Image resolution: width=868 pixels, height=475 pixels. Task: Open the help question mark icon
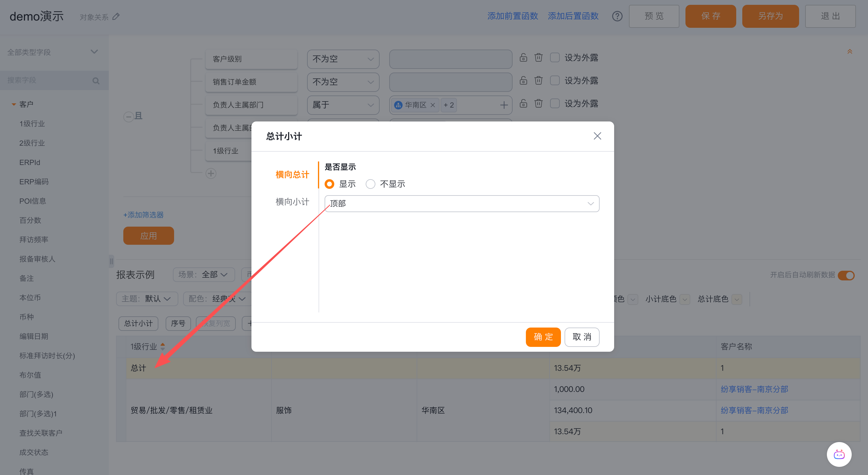pos(617,16)
